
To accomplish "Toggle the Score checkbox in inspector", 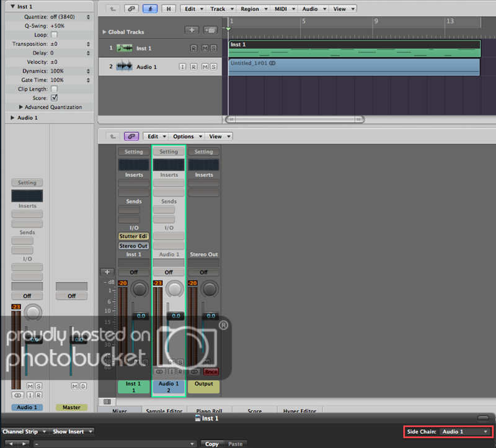I will 54,98.
